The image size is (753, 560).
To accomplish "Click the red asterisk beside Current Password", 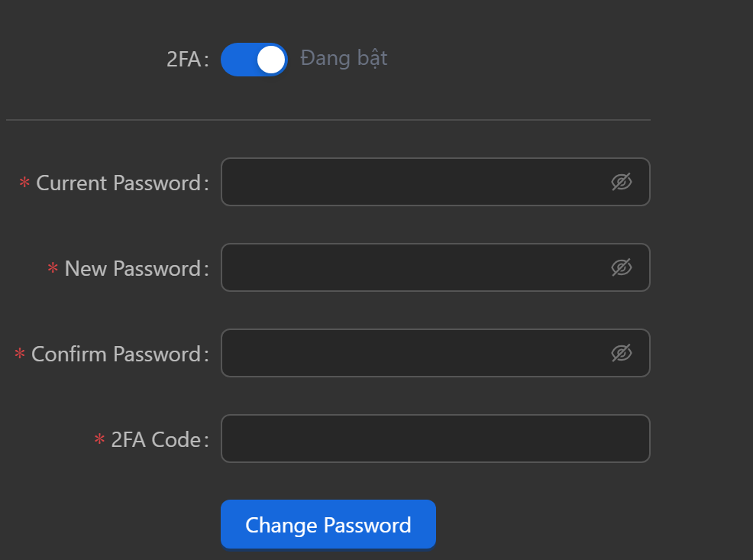I will coord(24,183).
